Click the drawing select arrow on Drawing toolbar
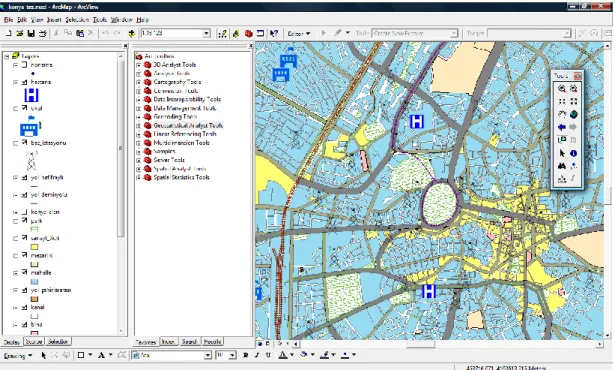 44,355
